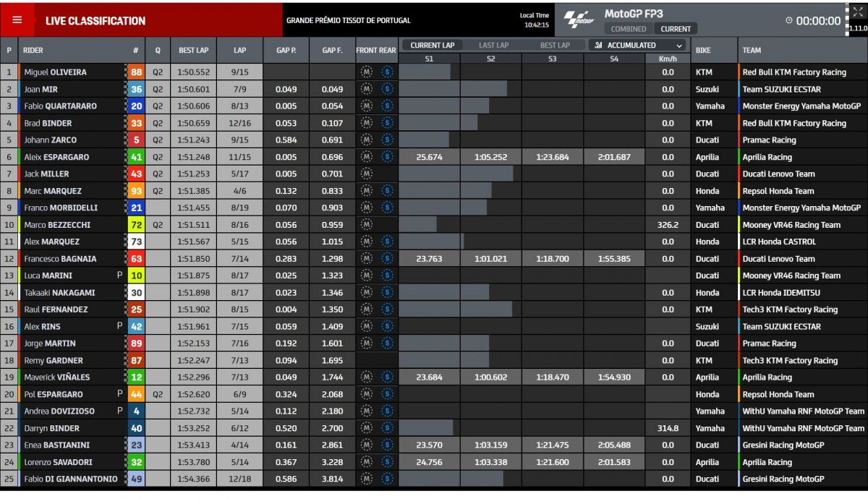868x499 pixels.
Task: Click Brad Binder's rear tyre icon
Action: (386, 123)
